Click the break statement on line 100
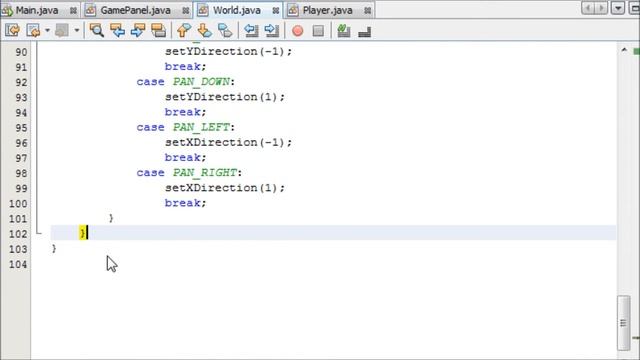 click(x=185, y=203)
